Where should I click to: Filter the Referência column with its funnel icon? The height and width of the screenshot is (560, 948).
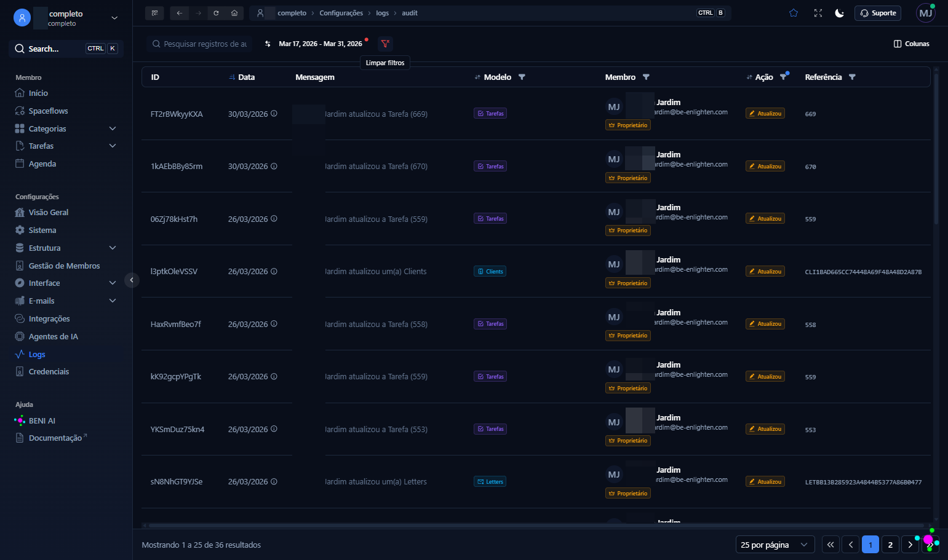click(852, 77)
